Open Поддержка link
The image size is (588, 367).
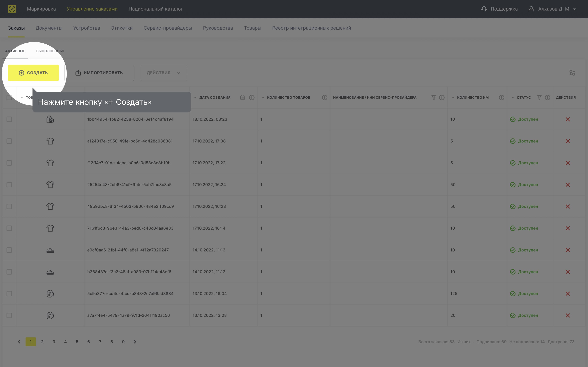[x=504, y=9]
